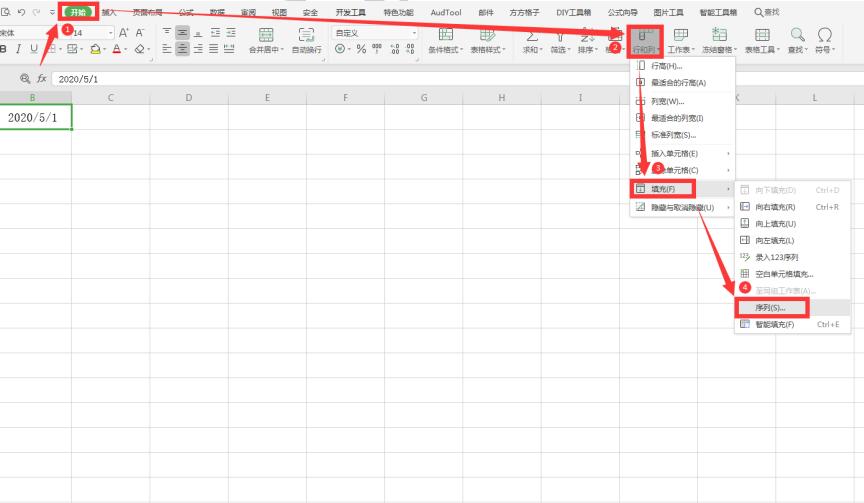Choose 向右填充(R) in fill submenu

click(792, 207)
